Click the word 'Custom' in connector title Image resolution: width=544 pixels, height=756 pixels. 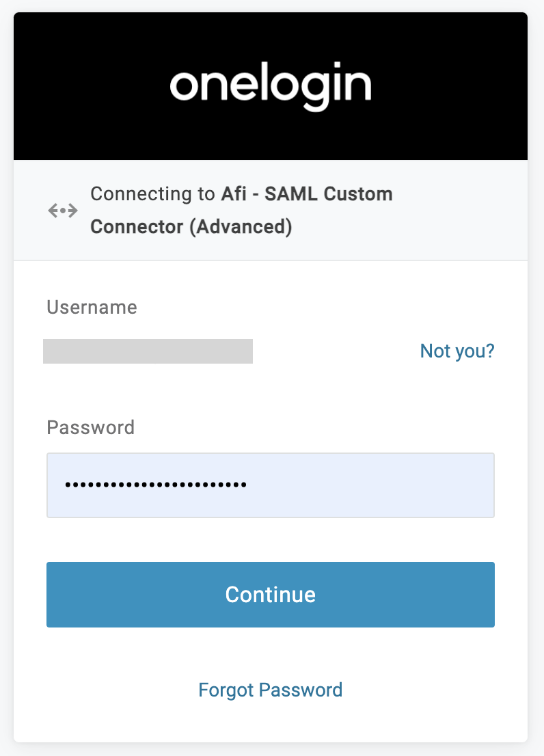tap(358, 195)
